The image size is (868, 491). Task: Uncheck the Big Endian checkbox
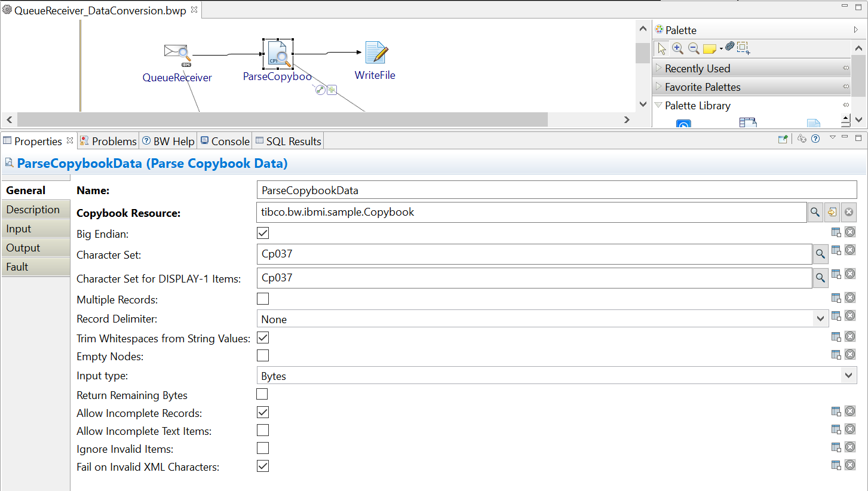click(x=263, y=233)
